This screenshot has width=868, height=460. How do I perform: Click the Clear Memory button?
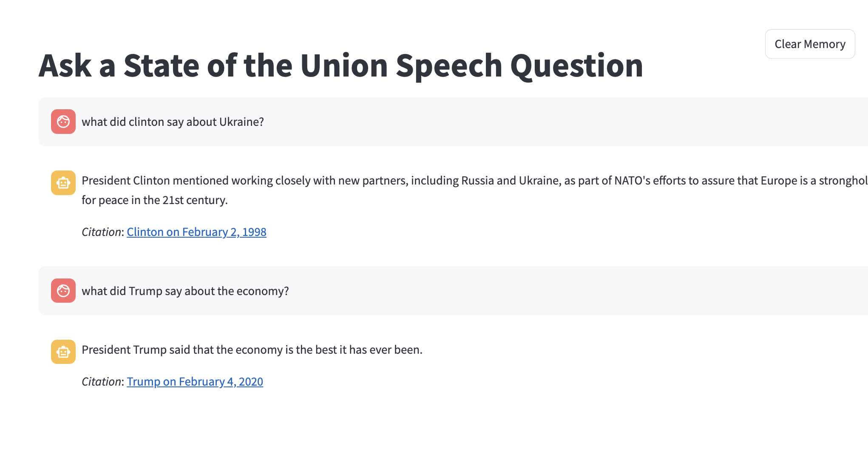pos(810,44)
